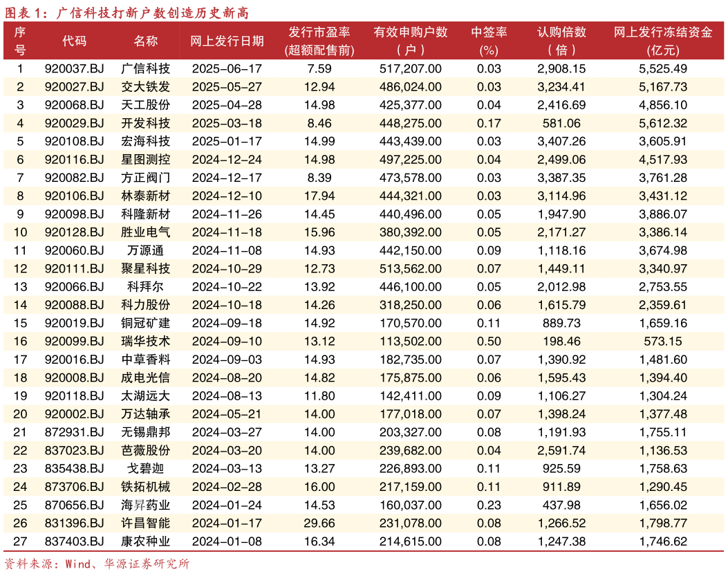This screenshot has height=576, width=728.
Task: Click the 认购倍数 column header
Action: 561,40
